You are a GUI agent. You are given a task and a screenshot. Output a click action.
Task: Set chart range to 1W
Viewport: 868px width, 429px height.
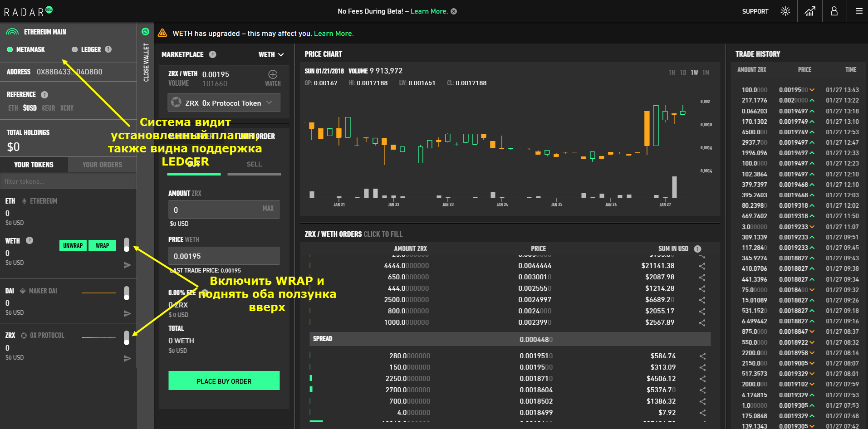coord(695,73)
